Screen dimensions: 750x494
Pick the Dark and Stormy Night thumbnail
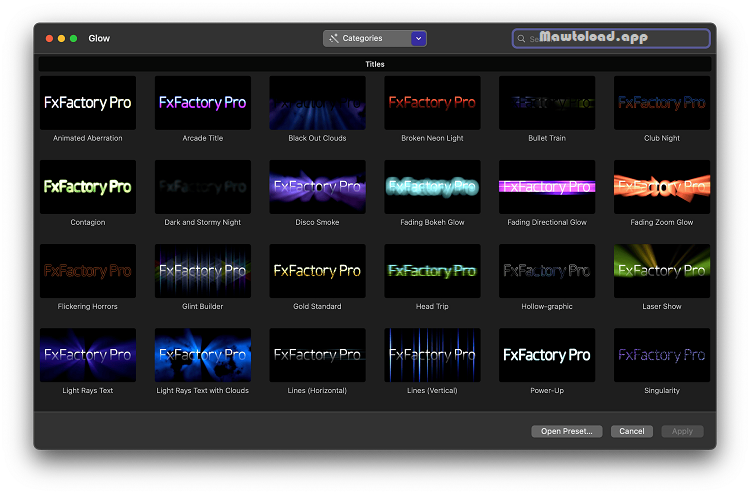[203, 187]
